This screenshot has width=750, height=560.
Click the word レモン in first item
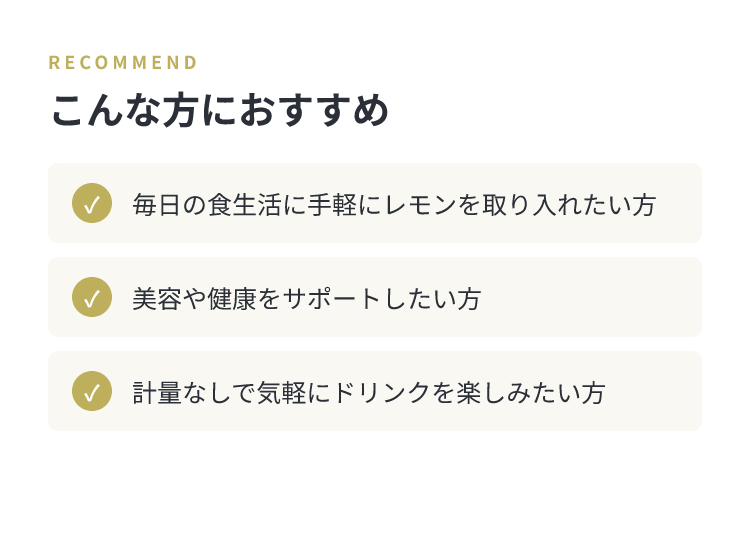tap(420, 205)
